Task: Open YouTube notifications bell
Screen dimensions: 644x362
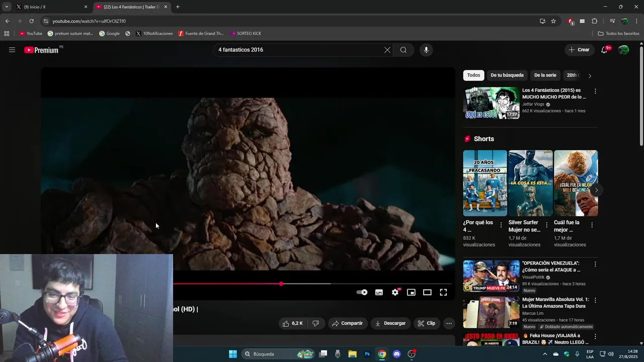Action: point(605,50)
